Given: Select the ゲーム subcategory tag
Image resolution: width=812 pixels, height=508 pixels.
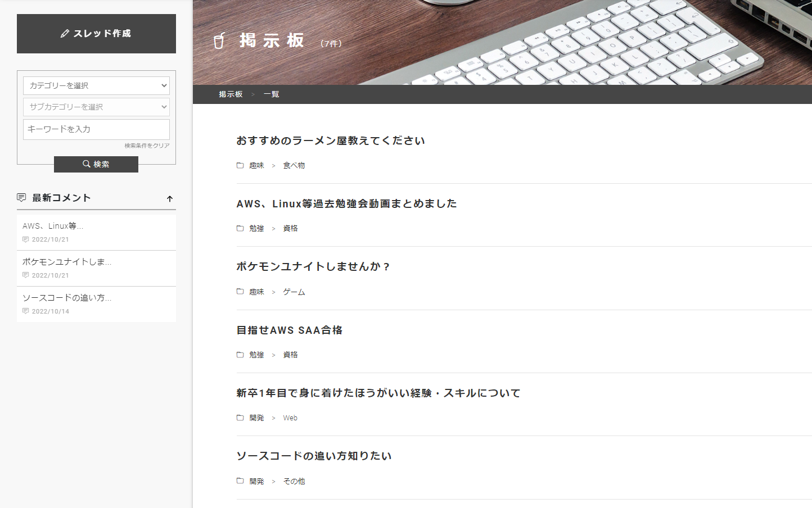Looking at the screenshot, I should coord(294,292).
